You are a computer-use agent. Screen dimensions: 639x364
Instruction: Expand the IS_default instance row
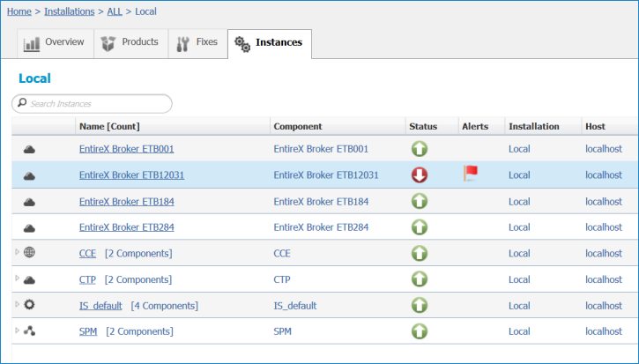(17, 304)
